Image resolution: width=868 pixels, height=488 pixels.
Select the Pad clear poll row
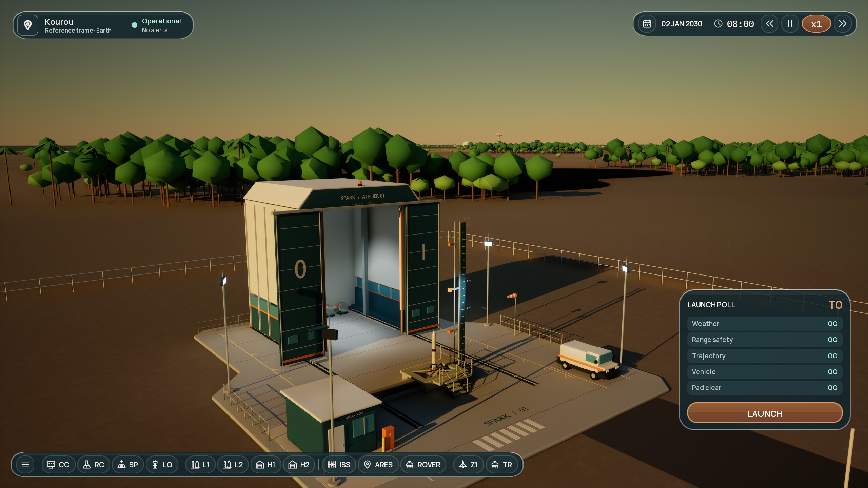point(765,388)
